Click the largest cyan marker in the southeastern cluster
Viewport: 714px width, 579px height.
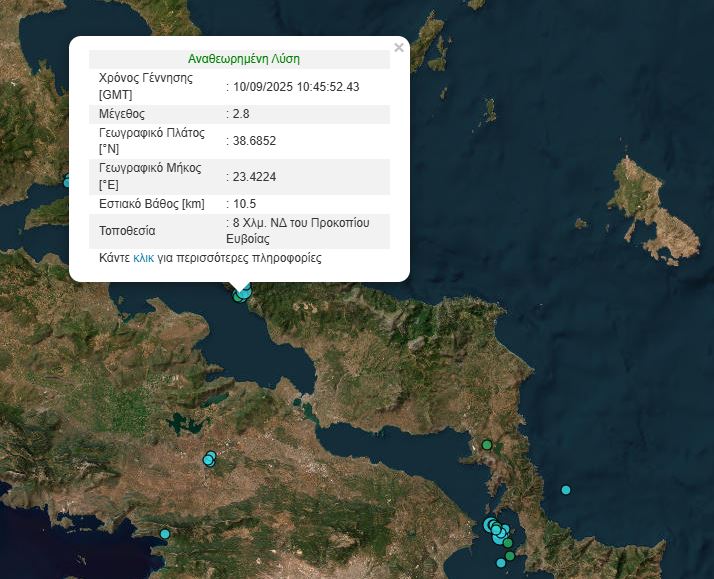coord(491,525)
